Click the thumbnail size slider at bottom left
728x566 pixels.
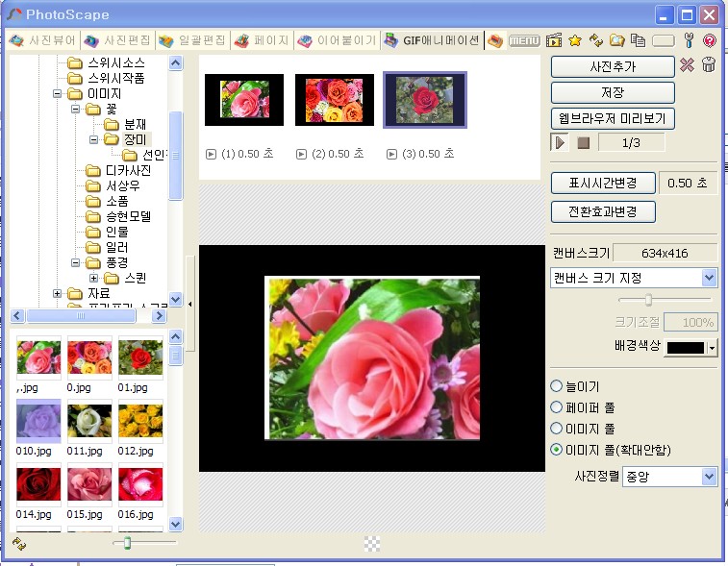[x=127, y=542]
